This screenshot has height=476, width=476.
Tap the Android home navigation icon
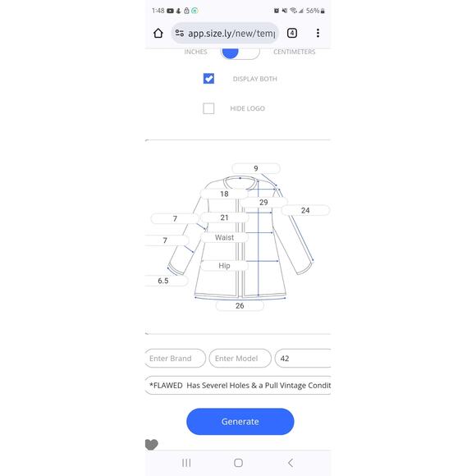[x=238, y=463]
